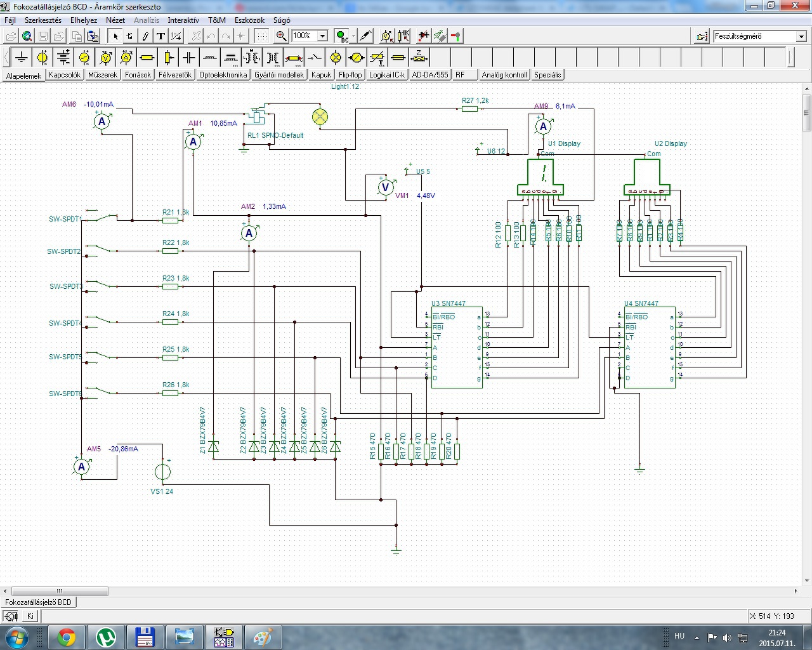The image size is (812, 650).
Task: Open the Analízis menu
Action: click(x=147, y=20)
